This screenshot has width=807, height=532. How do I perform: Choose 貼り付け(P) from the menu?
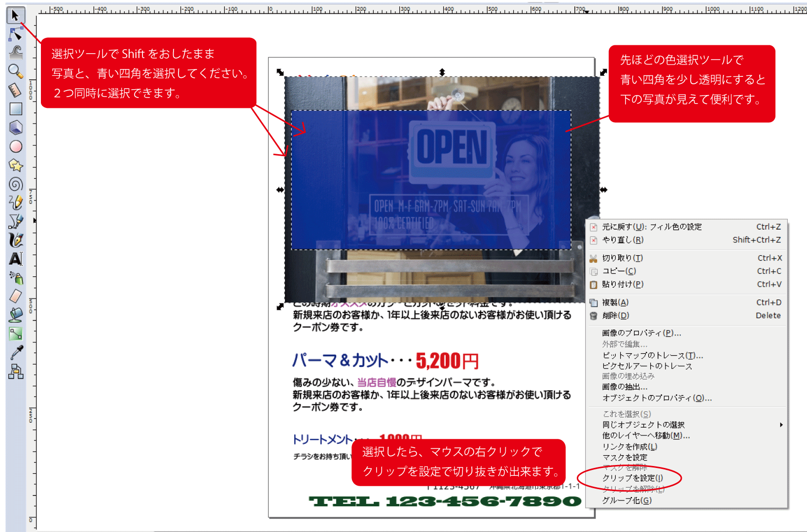tap(686, 284)
